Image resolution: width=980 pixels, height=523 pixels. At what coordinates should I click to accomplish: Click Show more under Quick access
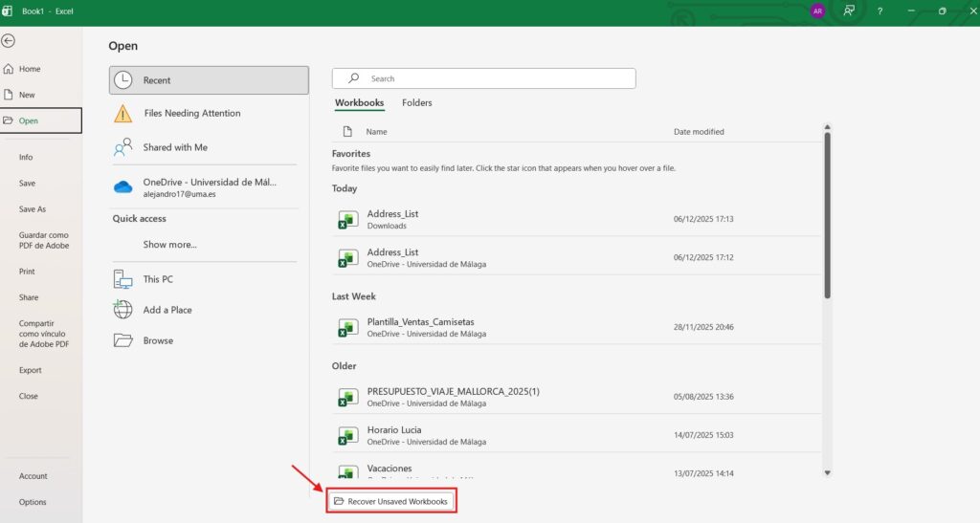click(169, 245)
